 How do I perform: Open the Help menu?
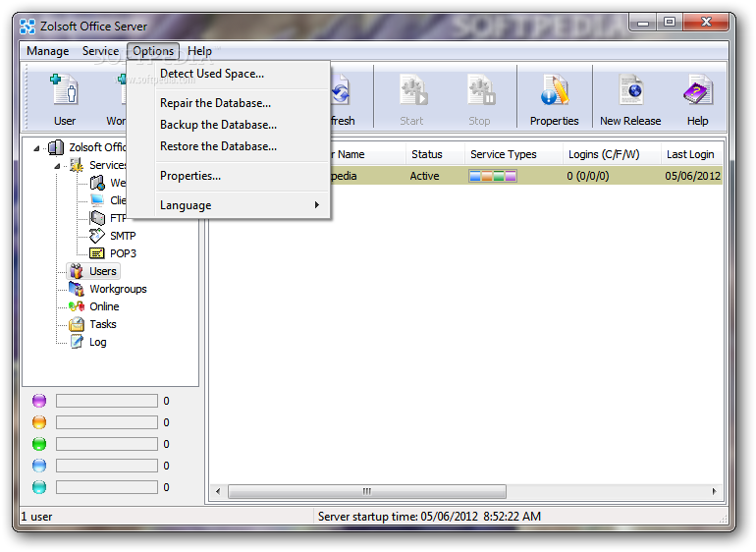199,51
